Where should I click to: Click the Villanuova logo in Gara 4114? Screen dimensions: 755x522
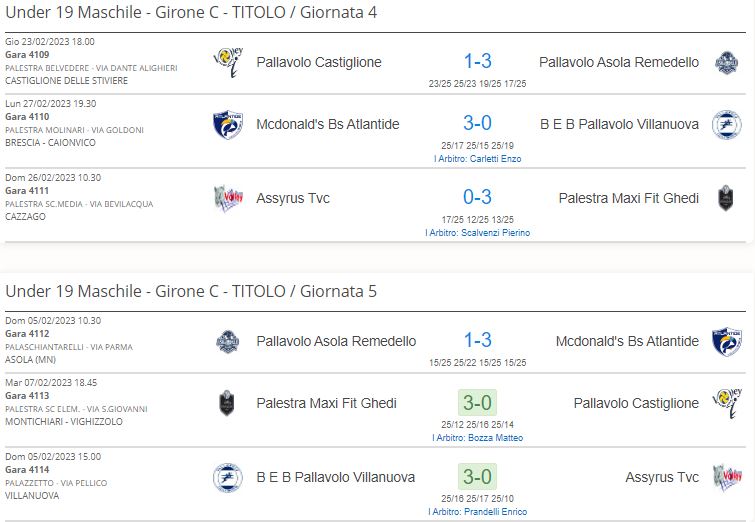(228, 477)
